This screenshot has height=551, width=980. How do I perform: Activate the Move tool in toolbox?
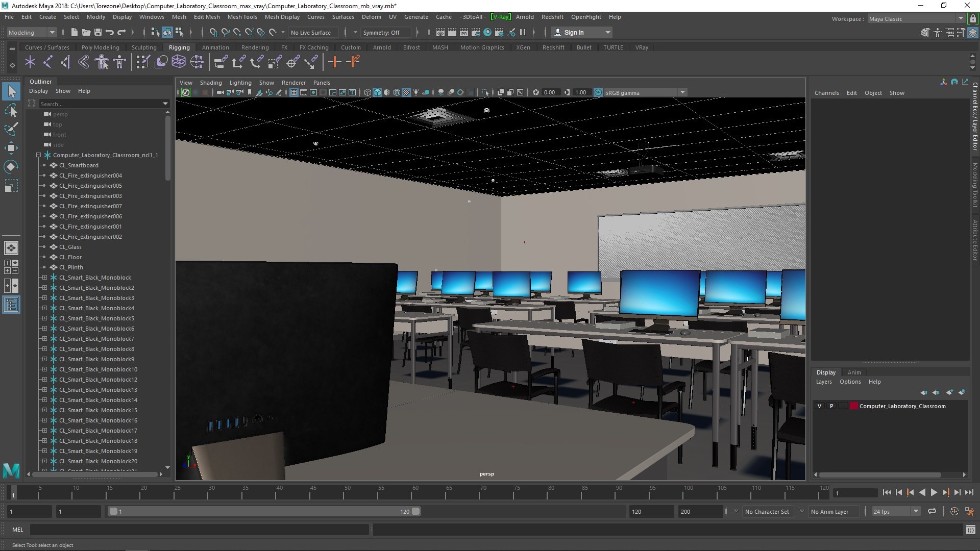click(11, 148)
